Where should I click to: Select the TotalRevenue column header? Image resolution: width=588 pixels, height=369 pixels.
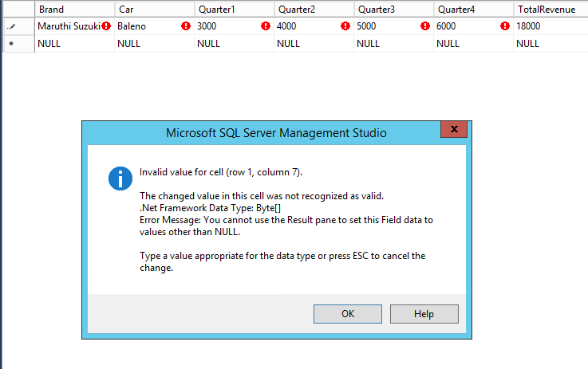tap(551, 10)
